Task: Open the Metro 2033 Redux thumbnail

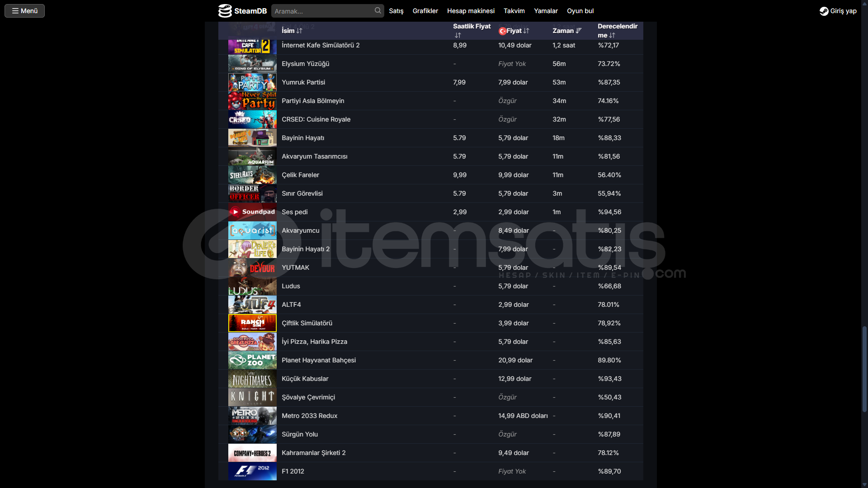Action: (x=252, y=416)
